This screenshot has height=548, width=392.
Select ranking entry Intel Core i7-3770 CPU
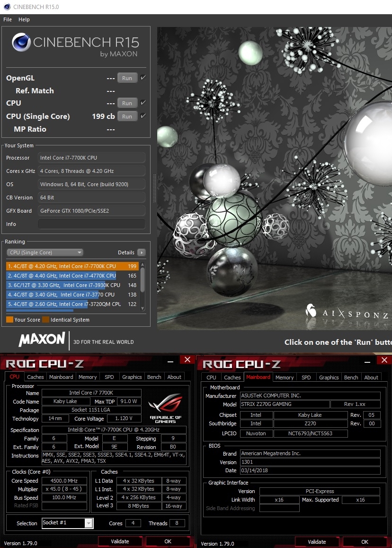tap(72, 294)
